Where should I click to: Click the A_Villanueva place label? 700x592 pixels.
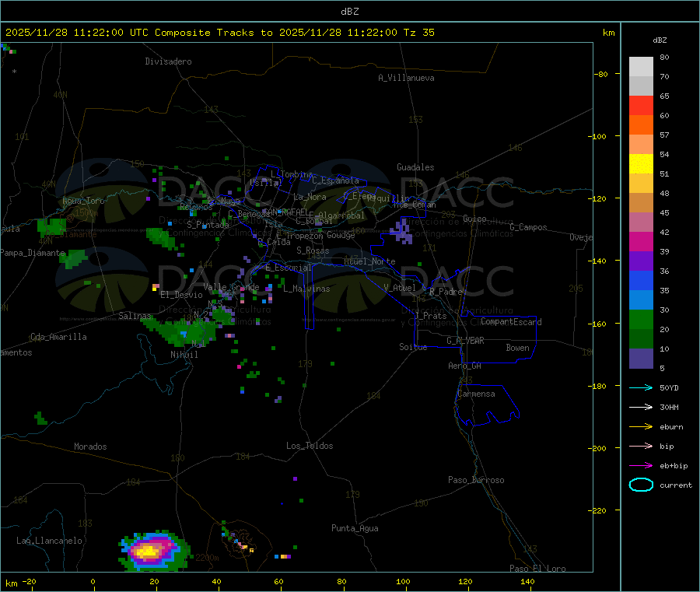(406, 78)
